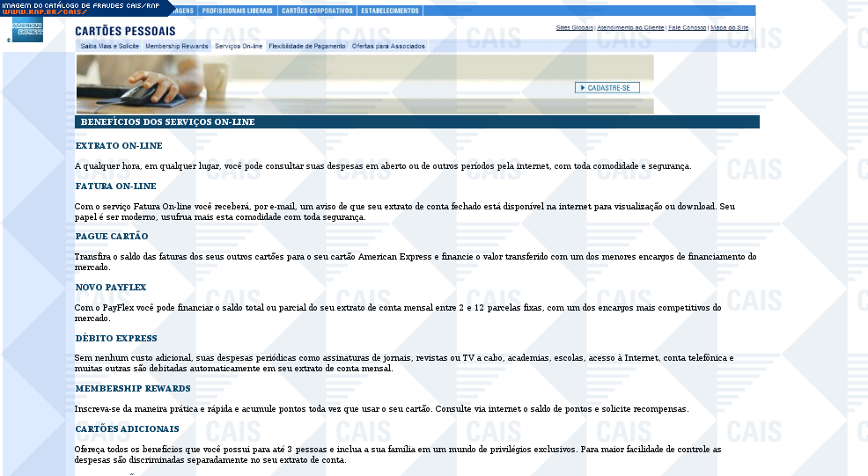Click the American Express logo
868x476 pixels.
[x=27, y=32]
